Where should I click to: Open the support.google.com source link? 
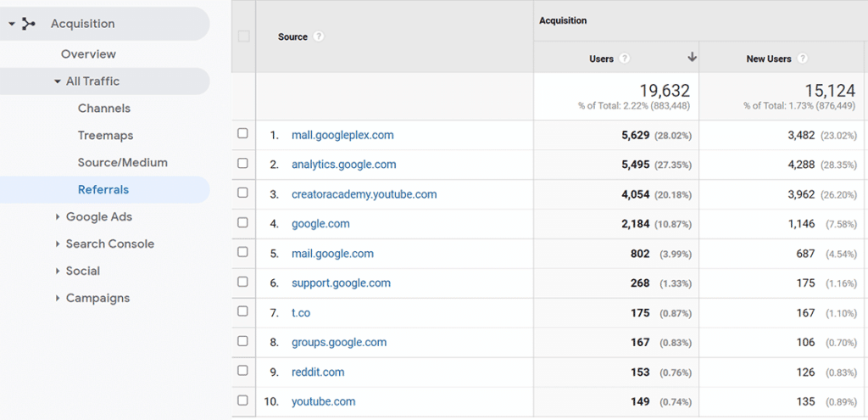click(x=341, y=283)
